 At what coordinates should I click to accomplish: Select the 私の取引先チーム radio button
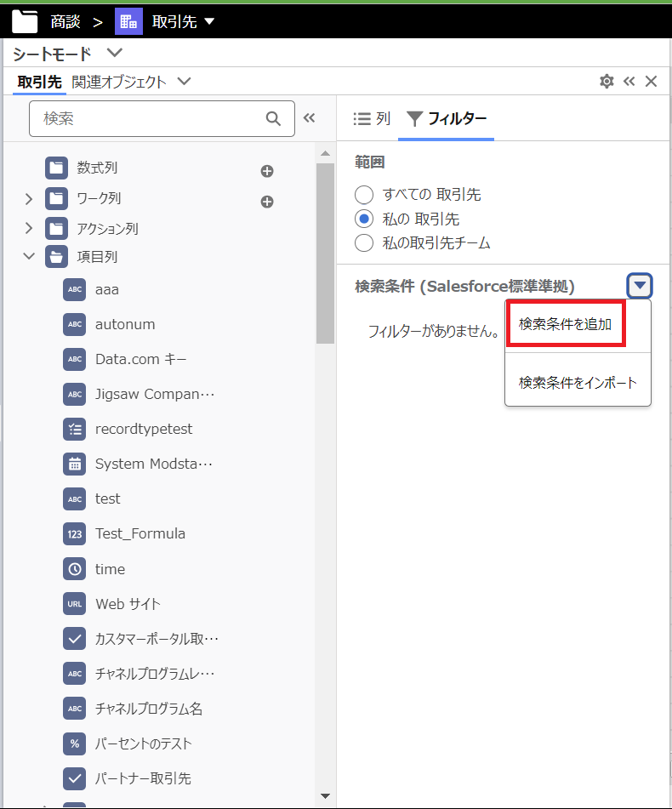point(364,242)
